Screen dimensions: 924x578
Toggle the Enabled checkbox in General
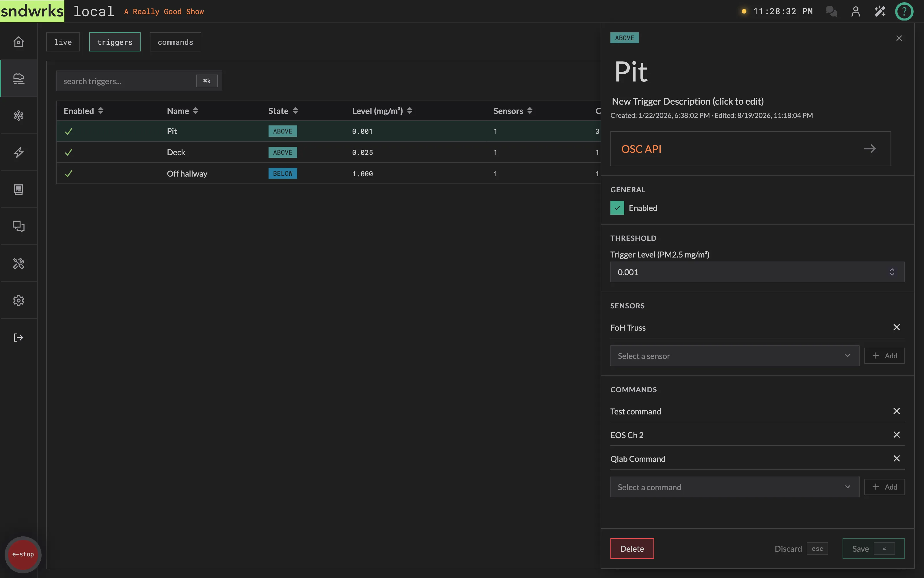[x=617, y=208]
